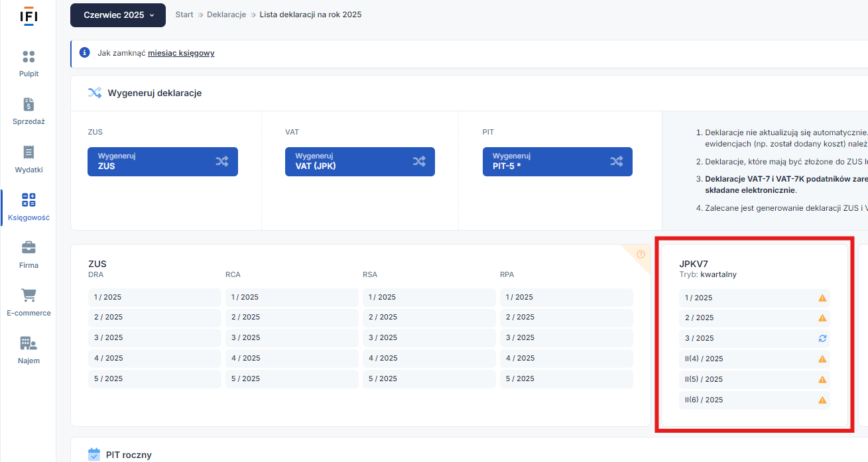Click Deklaracje breadcrumb link
868x462 pixels.
click(x=226, y=15)
